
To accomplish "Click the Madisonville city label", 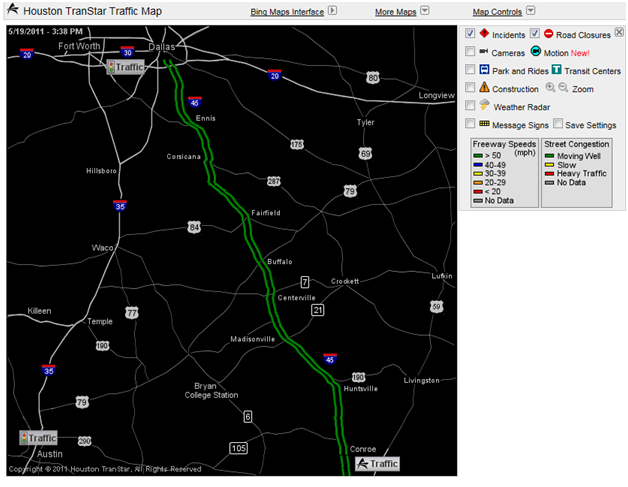I will (252, 339).
